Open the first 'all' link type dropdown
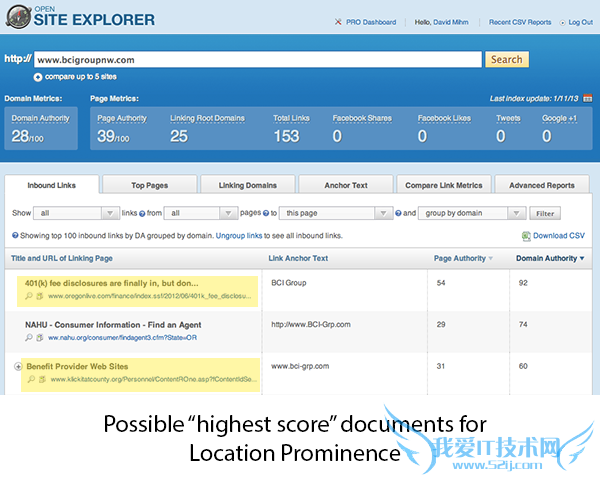 click(x=76, y=213)
